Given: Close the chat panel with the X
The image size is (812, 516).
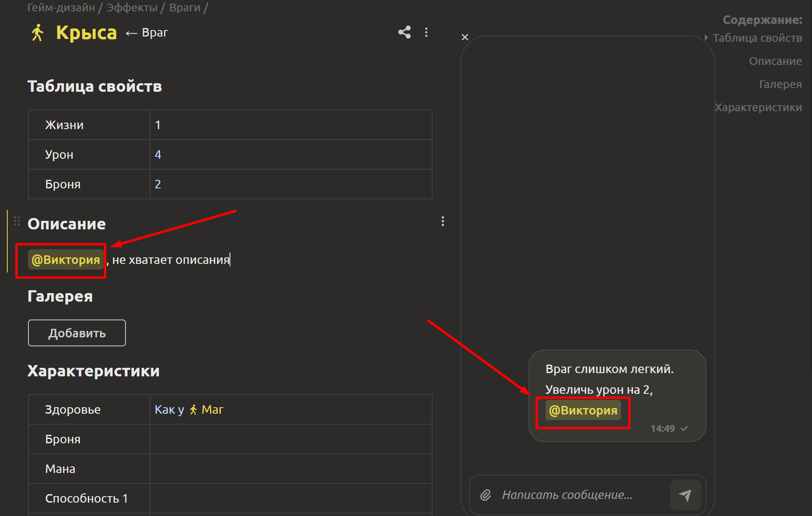Looking at the screenshot, I should [465, 37].
